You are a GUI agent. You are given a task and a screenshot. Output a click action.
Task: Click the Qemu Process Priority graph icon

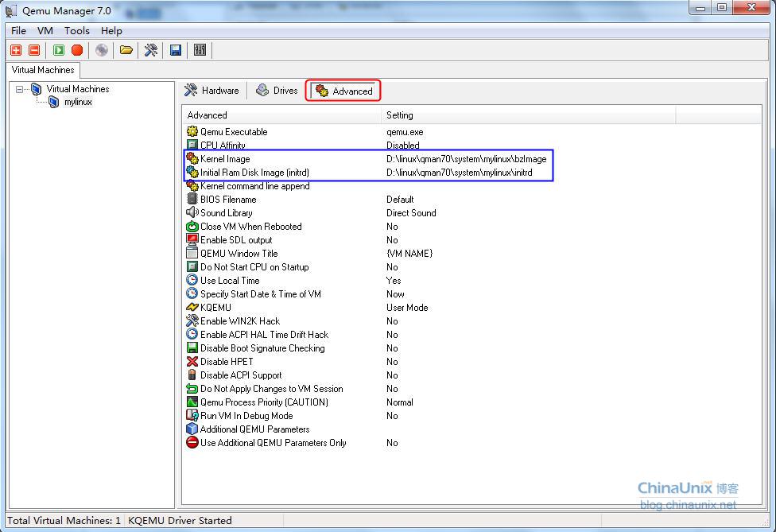(192, 402)
